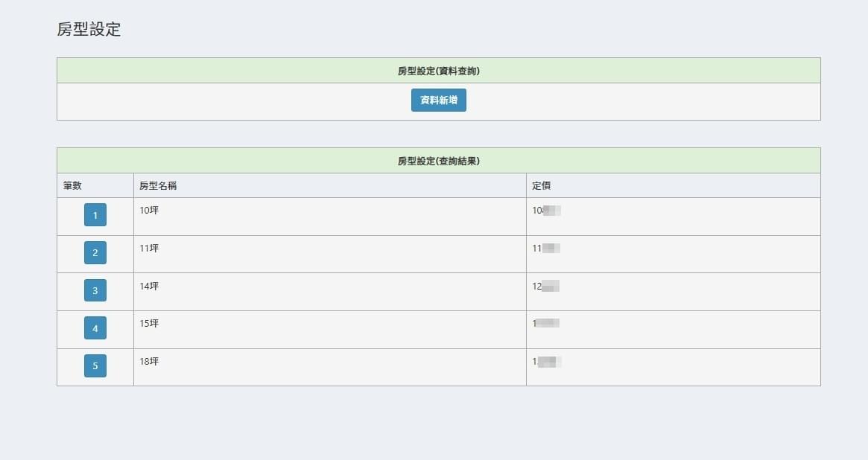Click the 資料新增 button
The image size is (868, 460).
[438, 100]
